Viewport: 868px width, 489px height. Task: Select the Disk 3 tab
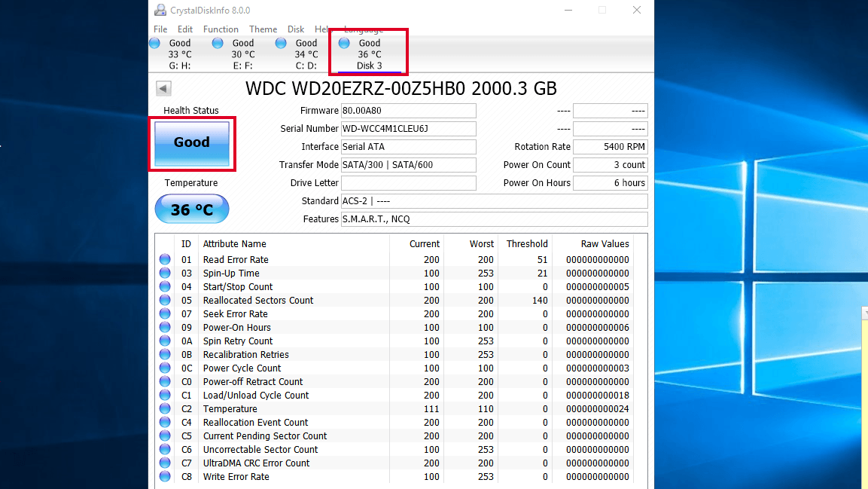pyautogui.click(x=369, y=53)
